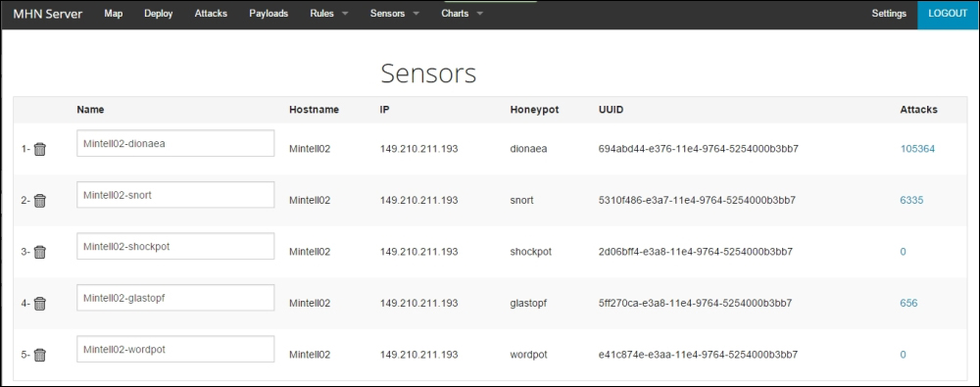The image size is (980, 387).
Task: Delete Mintell02-wordpot sensor using trash icon
Action: 39,355
